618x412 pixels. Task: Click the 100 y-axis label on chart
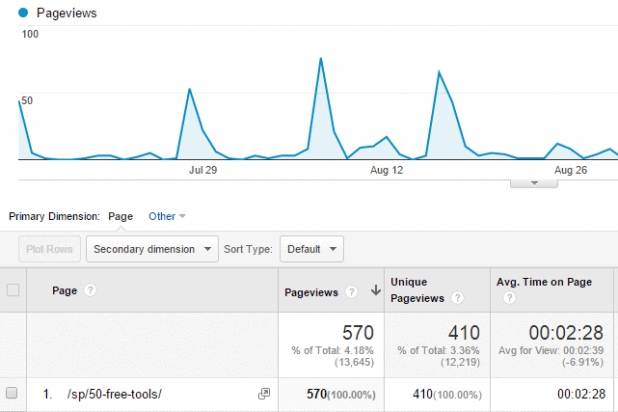point(30,34)
